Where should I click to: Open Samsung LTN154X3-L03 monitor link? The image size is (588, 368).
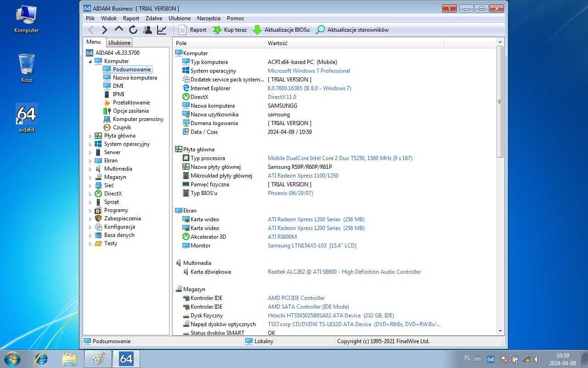(312, 246)
